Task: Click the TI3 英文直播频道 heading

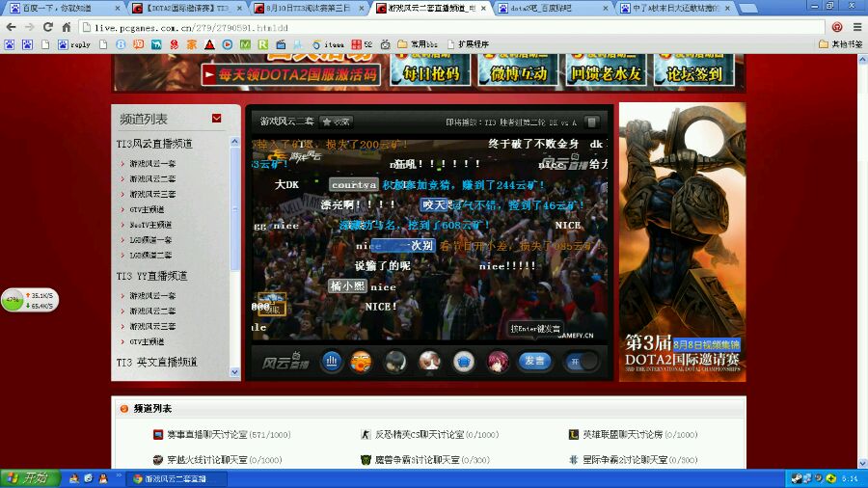Action: [x=156, y=363]
